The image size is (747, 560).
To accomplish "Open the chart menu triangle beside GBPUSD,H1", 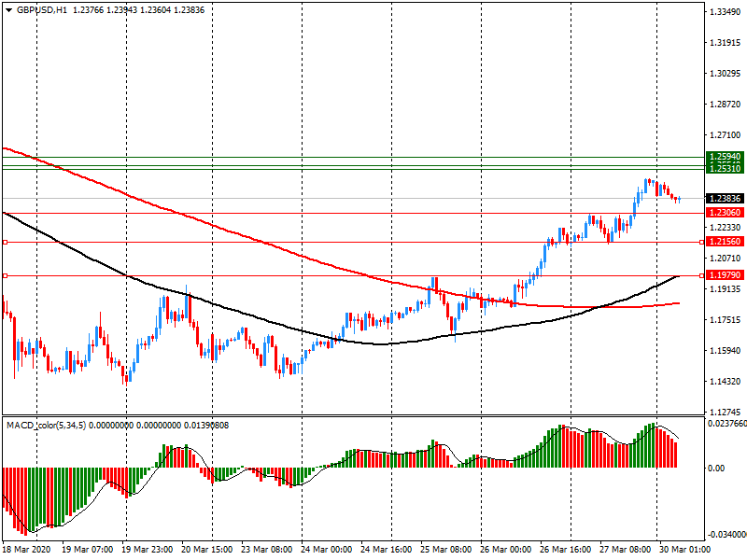I will [8, 10].
